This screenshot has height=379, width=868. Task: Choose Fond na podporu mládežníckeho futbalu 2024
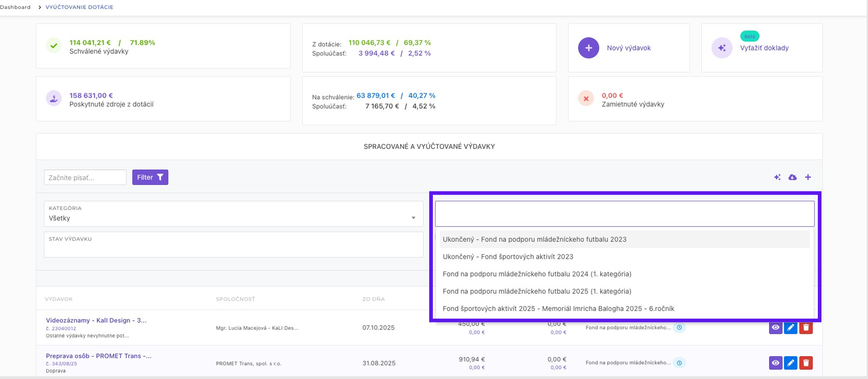tap(537, 274)
